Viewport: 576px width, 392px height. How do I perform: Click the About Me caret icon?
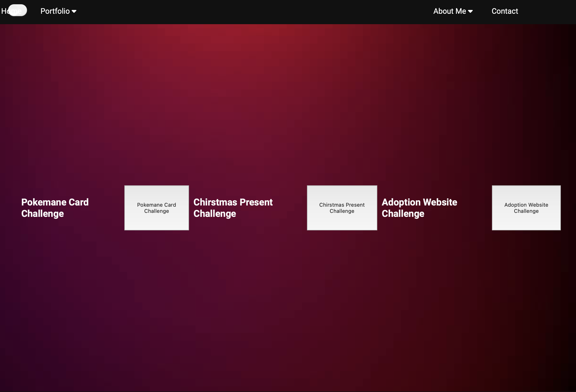470,11
